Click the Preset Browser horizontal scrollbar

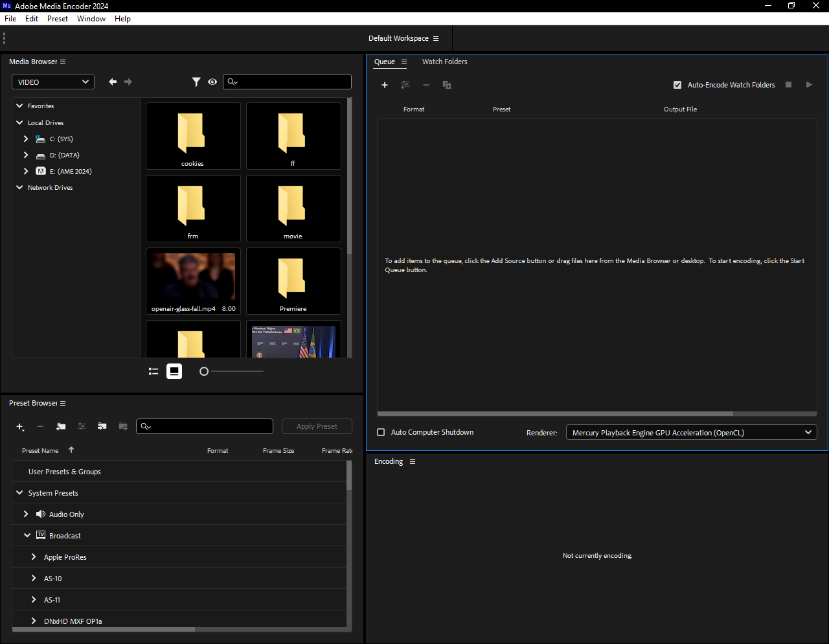pyautogui.click(x=104, y=629)
